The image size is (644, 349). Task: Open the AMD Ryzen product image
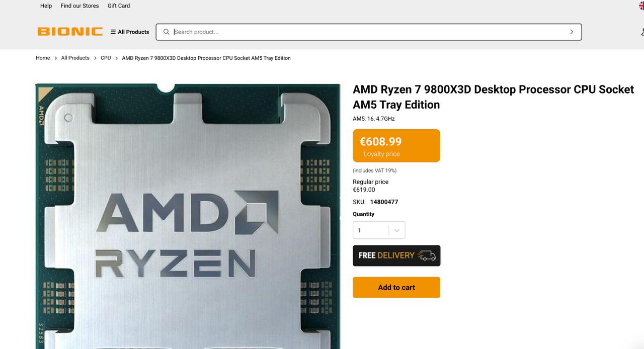[x=188, y=216]
